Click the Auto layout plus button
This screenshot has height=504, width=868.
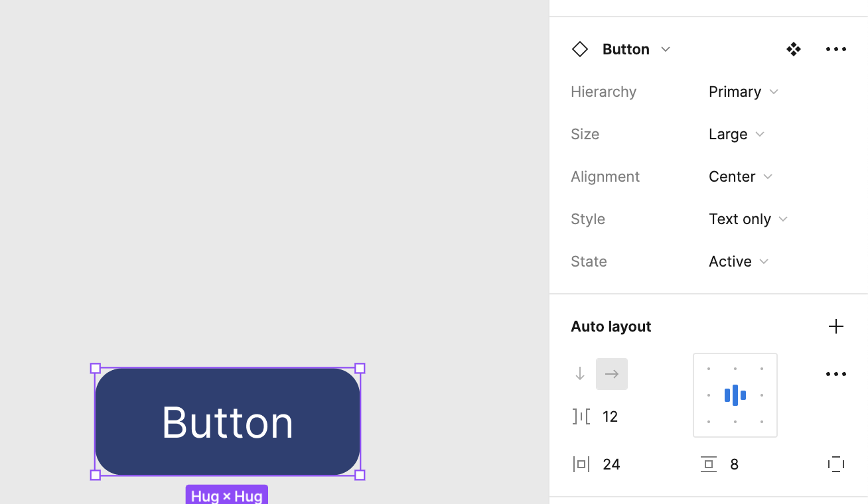[836, 326]
